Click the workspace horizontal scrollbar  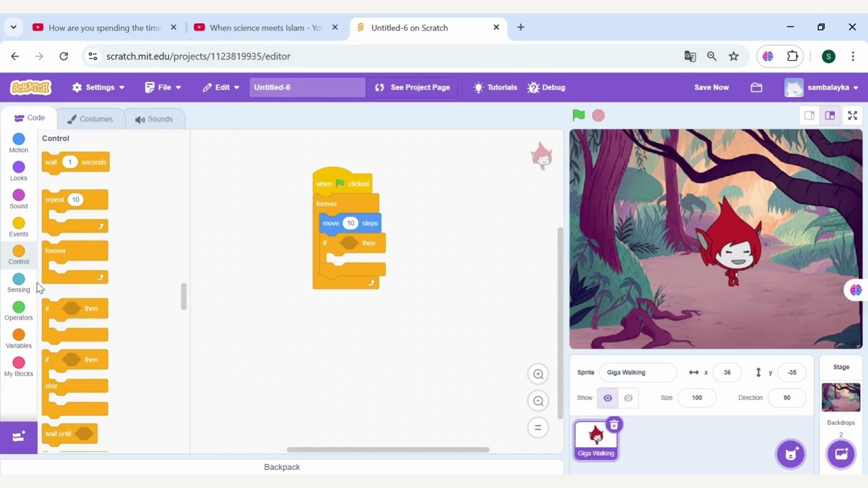388,449
